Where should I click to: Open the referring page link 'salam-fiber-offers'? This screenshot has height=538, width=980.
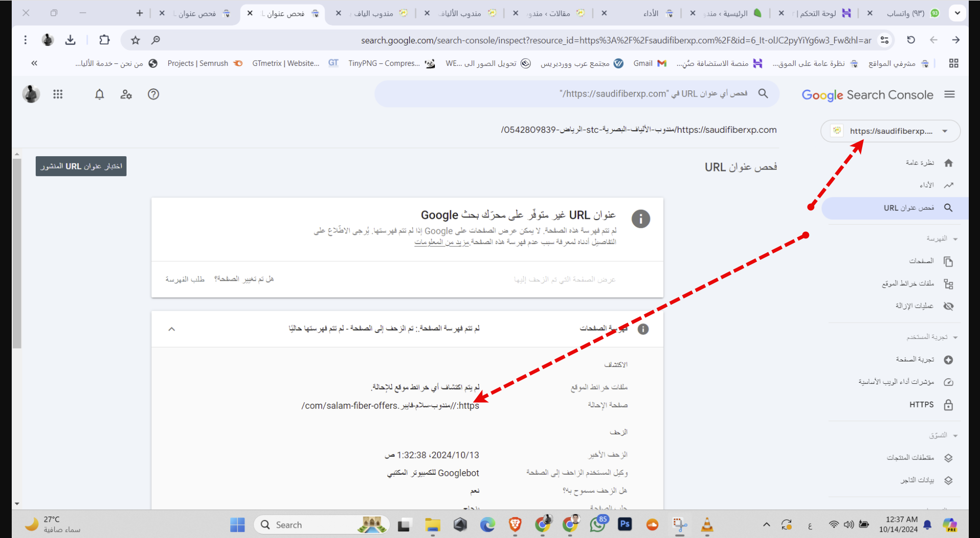point(390,406)
